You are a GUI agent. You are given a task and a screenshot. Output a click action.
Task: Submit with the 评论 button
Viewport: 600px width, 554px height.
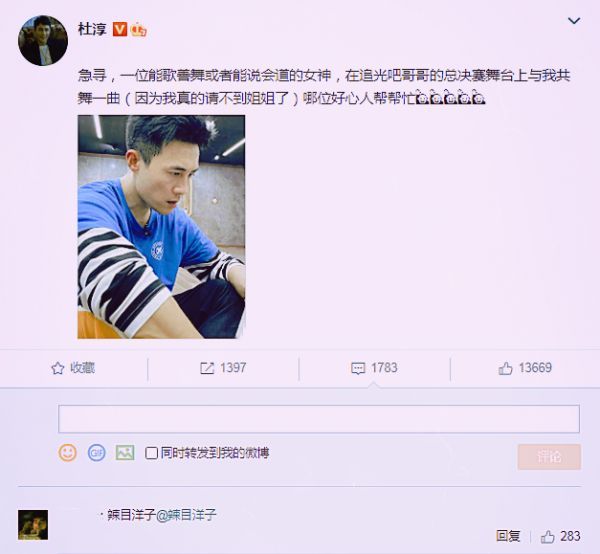[x=549, y=456]
